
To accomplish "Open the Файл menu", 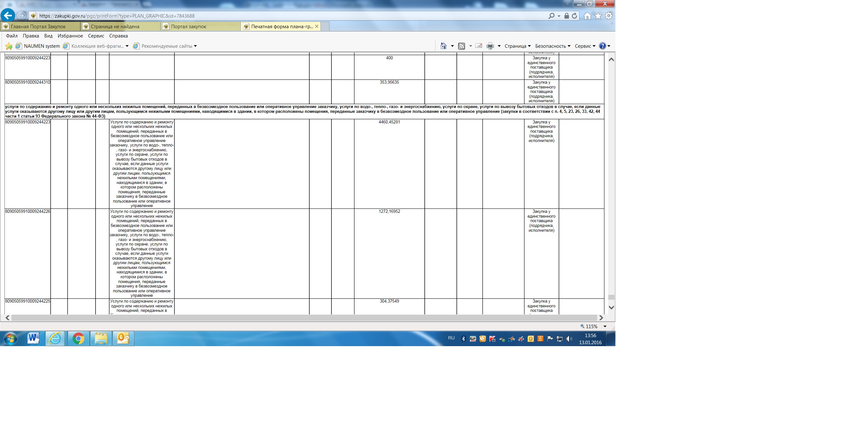I will (x=12, y=36).
